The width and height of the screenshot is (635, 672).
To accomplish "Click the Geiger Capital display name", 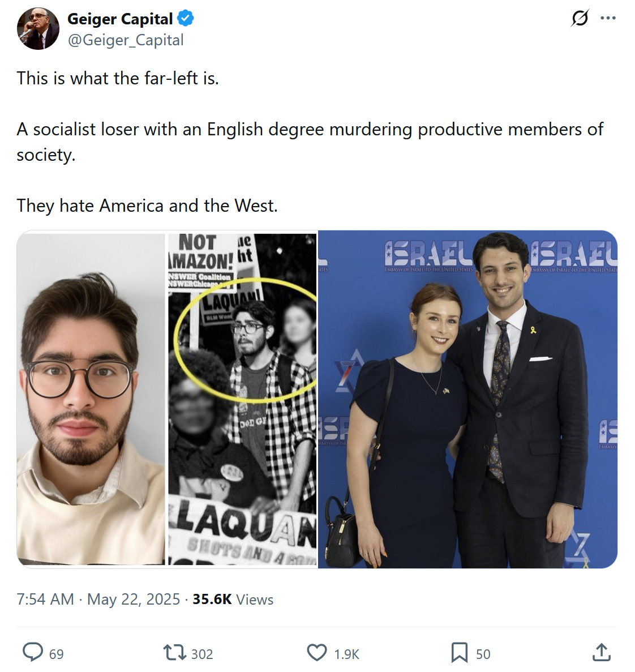I will (x=120, y=19).
